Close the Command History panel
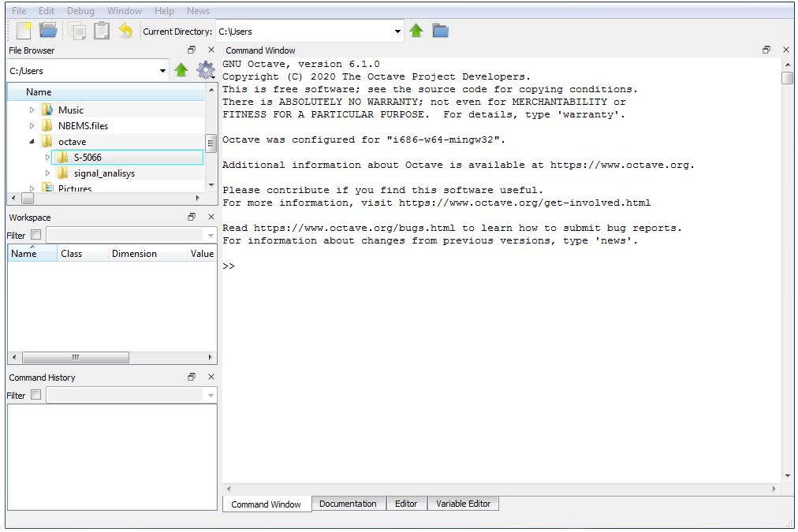The width and height of the screenshot is (798, 532). (x=211, y=377)
